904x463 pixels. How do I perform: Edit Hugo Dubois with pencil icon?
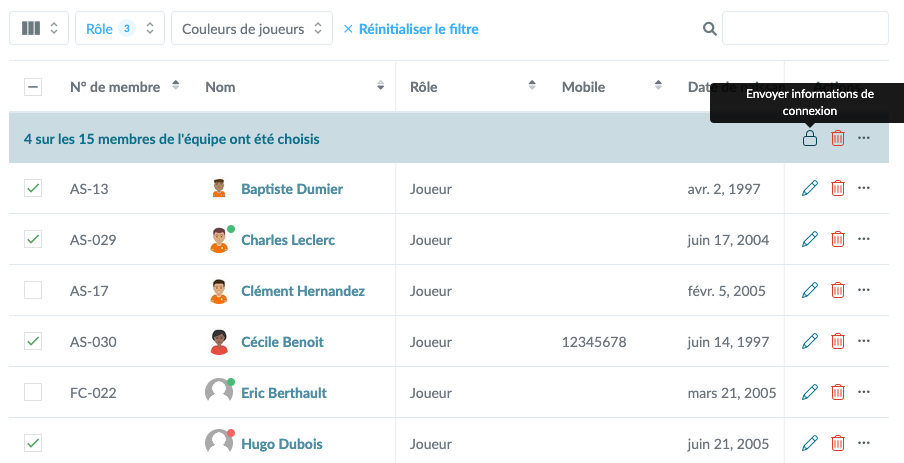[809, 443]
